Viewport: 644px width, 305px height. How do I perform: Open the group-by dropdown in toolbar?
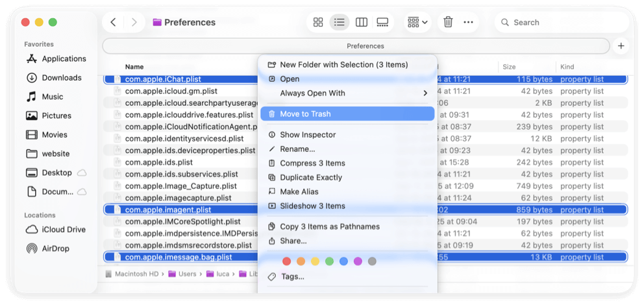(417, 22)
